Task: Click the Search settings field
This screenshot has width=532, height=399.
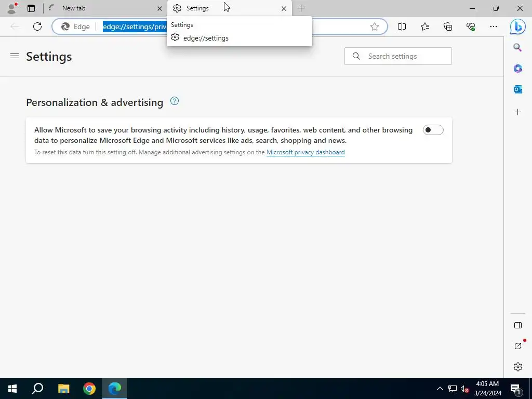Action: [398, 56]
